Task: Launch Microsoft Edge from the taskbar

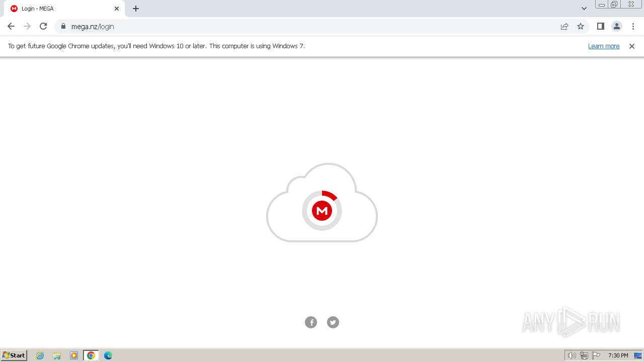Action: point(108,355)
